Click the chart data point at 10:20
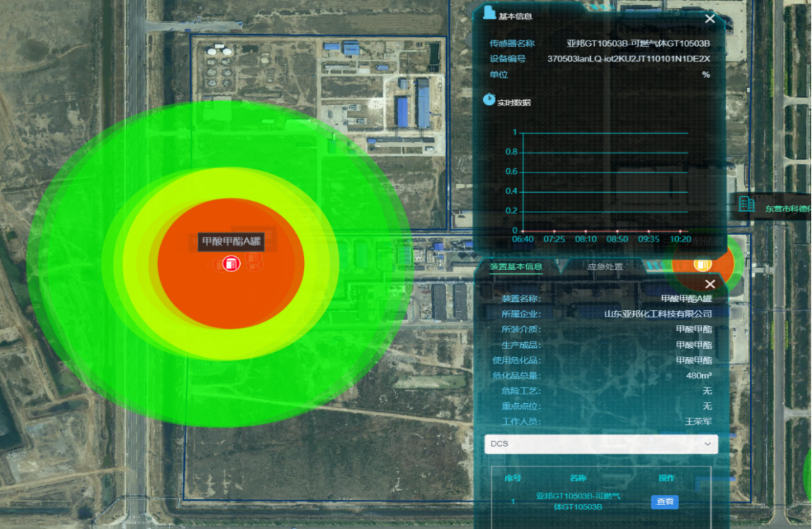 pos(680,231)
